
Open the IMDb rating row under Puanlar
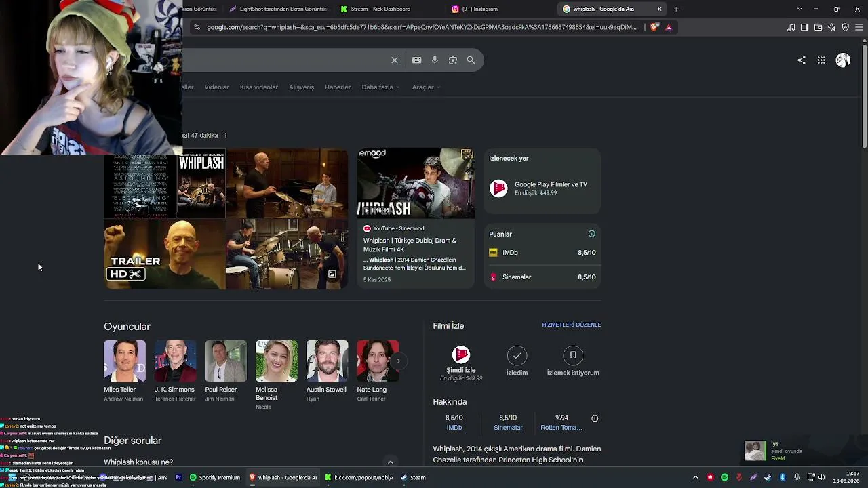click(542, 253)
